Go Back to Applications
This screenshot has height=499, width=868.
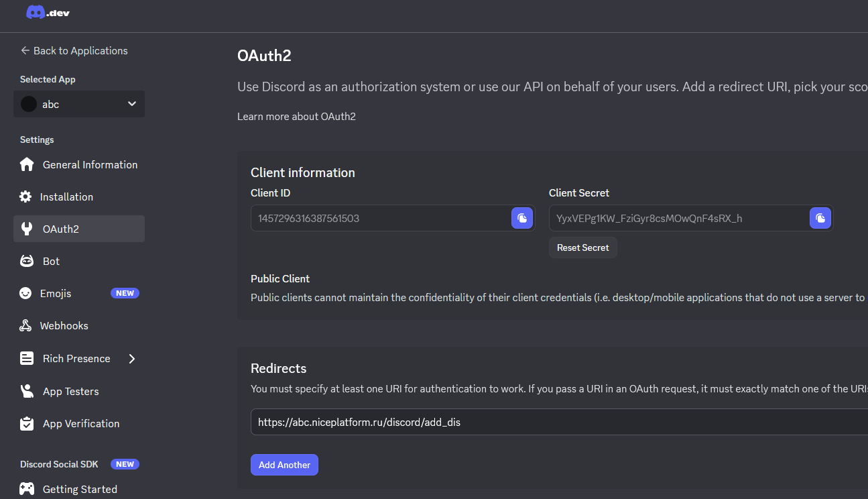(74, 50)
